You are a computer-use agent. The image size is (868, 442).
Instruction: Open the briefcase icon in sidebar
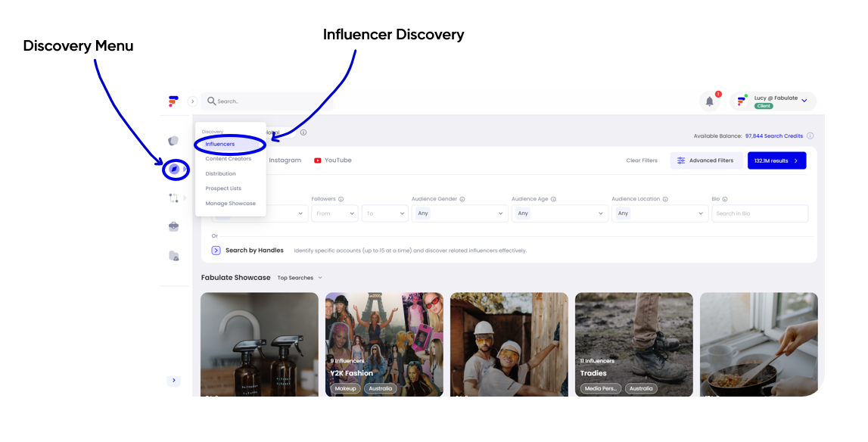tap(173, 226)
